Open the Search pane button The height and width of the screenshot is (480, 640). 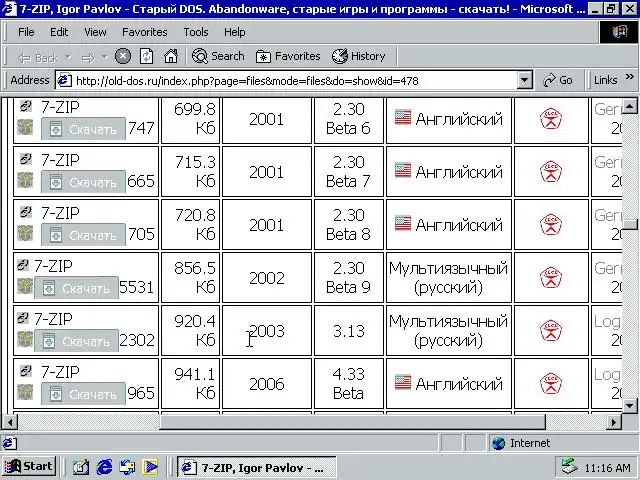point(218,56)
